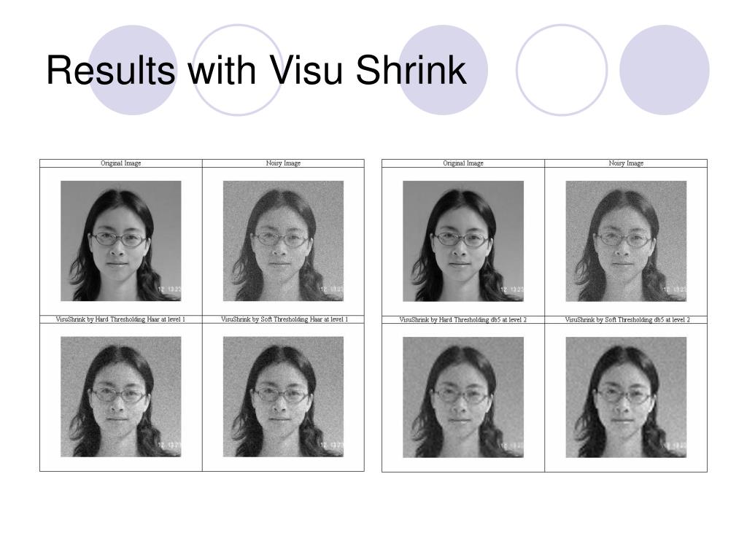Open the Hard Thresholding db5 level 2 result

(x=463, y=397)
